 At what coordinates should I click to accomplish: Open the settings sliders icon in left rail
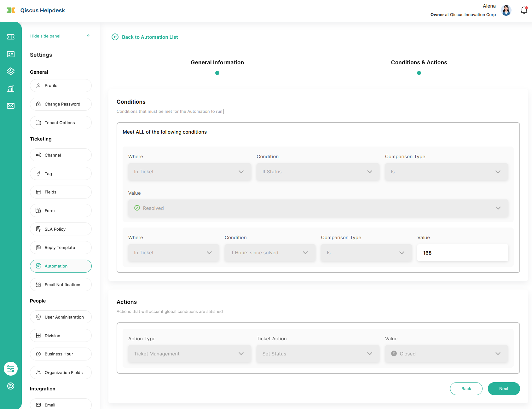pyautogui.click(x=11, y=369)
